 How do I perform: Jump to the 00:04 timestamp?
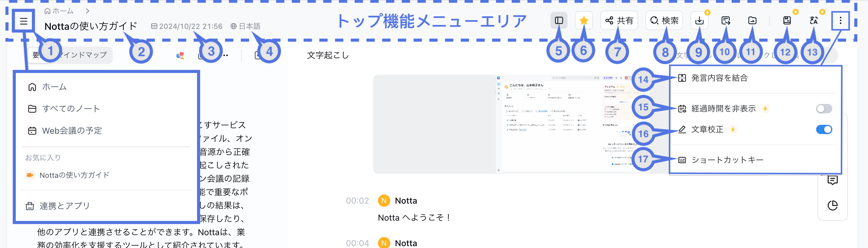click(x=357, y=243)
